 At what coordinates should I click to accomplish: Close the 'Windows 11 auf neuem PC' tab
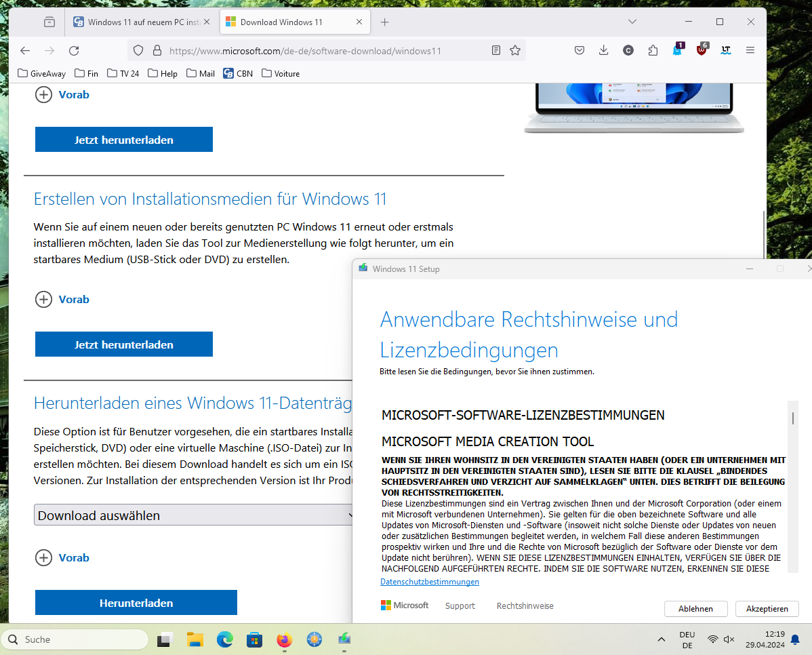click(x=207, y=22)
